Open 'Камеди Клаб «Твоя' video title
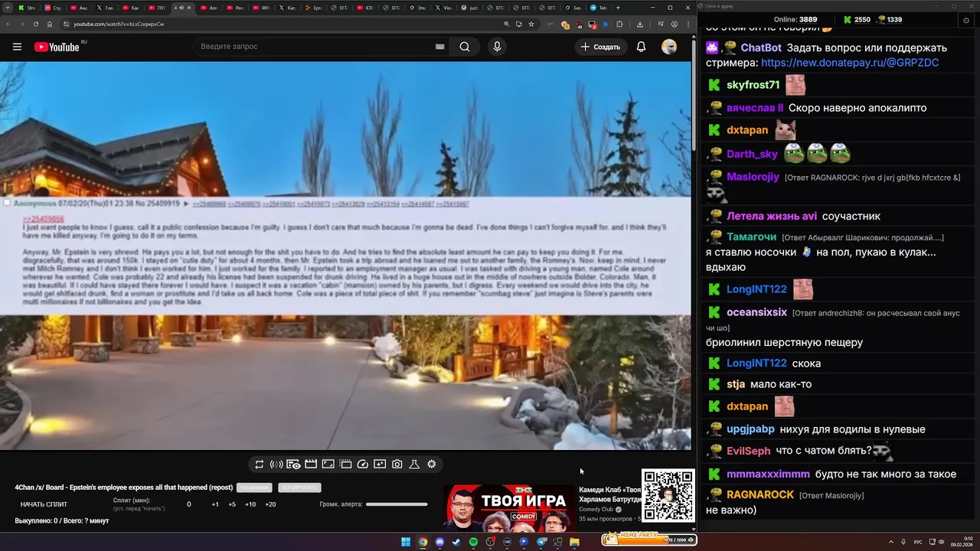Screen dimensions: 980x551 pos(610,494)
